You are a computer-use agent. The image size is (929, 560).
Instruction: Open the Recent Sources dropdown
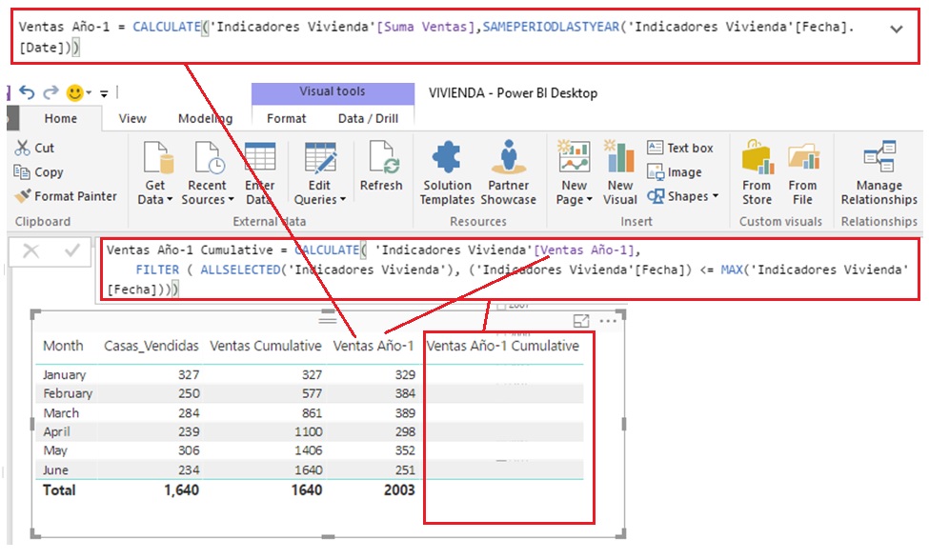208,173
